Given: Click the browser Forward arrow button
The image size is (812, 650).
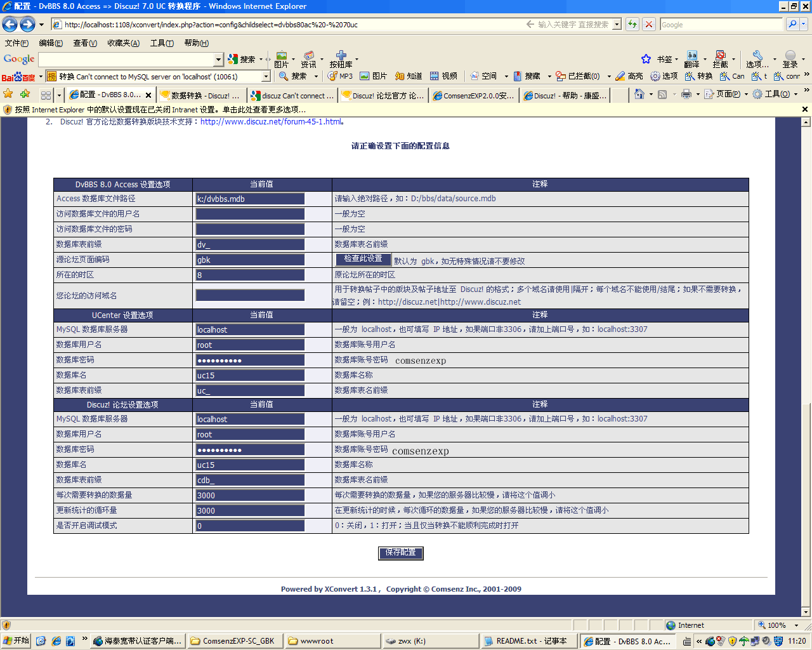Looking at the screenshot, I should (27, 25).
